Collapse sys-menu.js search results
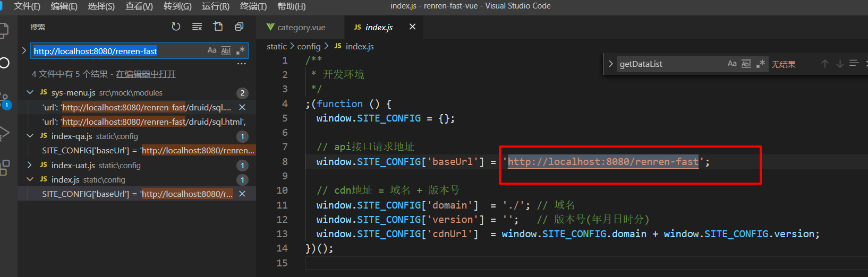 [x=30, y=92]
